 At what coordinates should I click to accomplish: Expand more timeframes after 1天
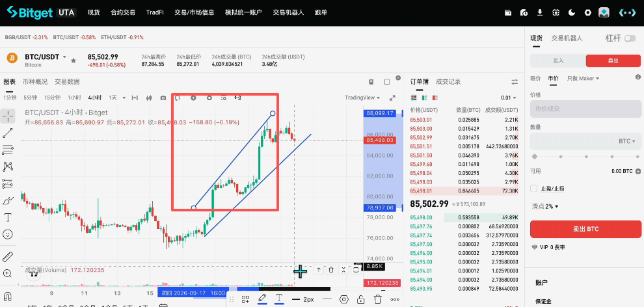[x=123, y=98]
